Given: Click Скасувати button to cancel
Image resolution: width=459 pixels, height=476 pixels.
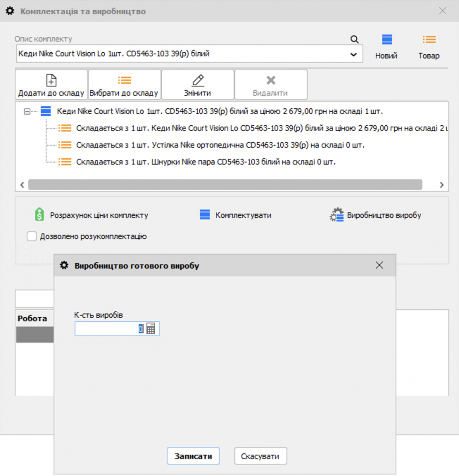Looking at the screenshot, I should (x=260, y=456).
